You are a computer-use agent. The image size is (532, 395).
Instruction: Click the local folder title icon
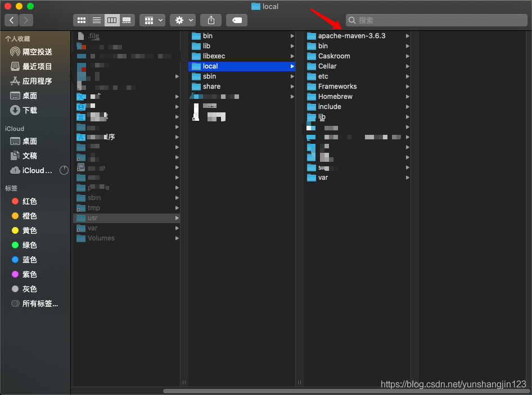[255, 6]
